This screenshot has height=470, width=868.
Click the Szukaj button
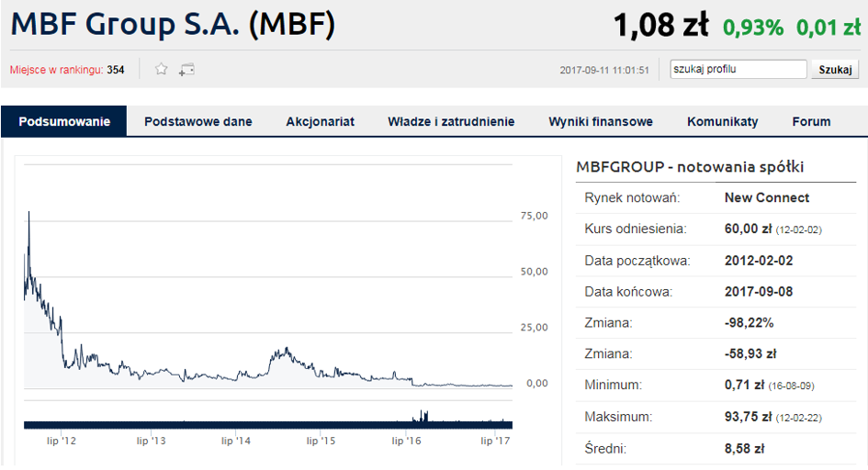835,69
